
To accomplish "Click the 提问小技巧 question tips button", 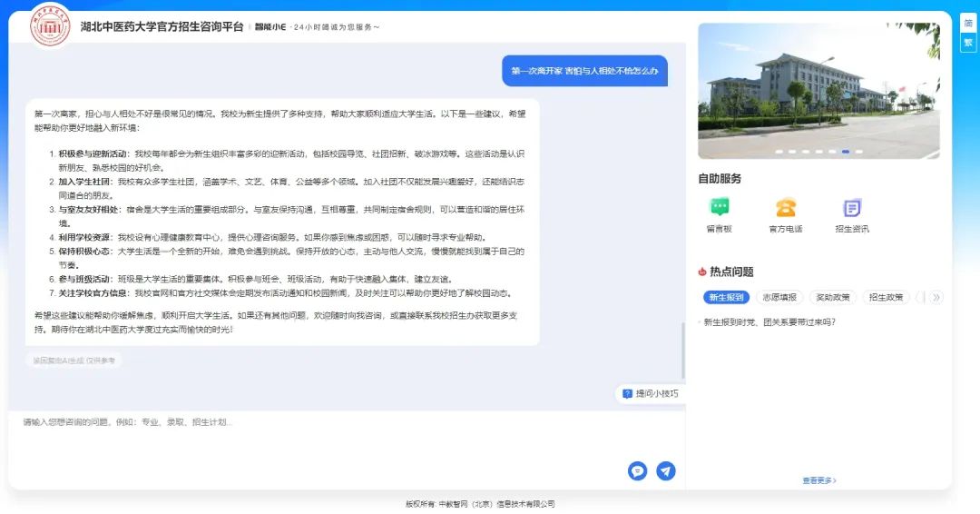I will (x=650, y=393).
